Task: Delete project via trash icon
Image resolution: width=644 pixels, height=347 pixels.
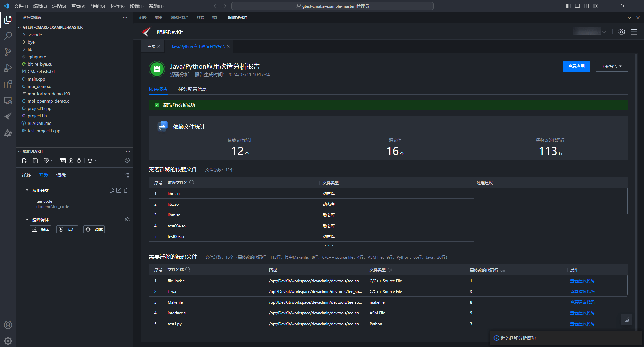Action: click(x=126, y=190)
